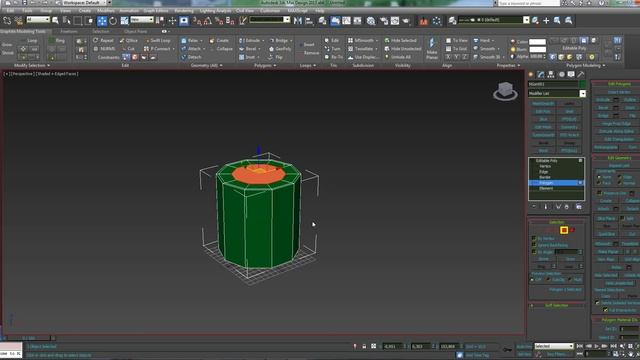
Task: Click the Ring selection button
Action: (x=57, y=40)
